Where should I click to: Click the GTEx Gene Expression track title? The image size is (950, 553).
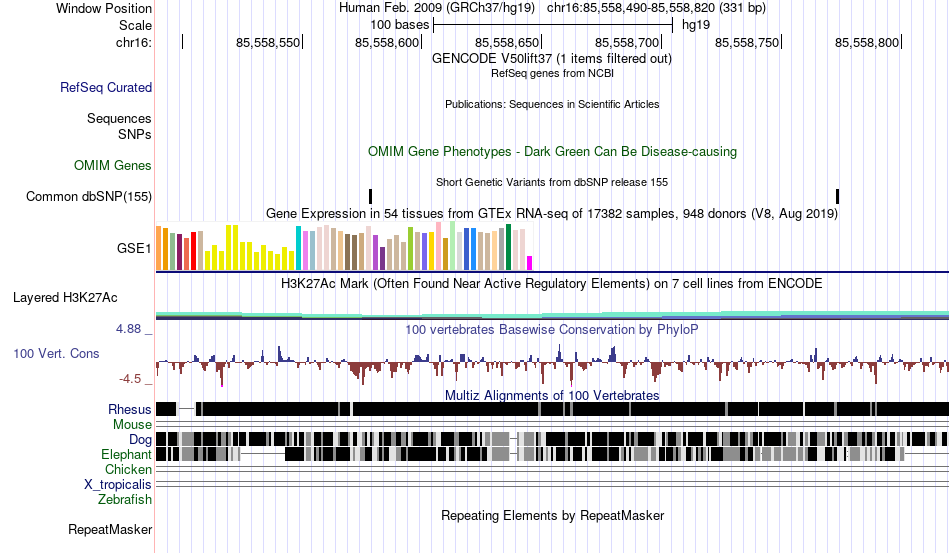[x=552, y=214]
